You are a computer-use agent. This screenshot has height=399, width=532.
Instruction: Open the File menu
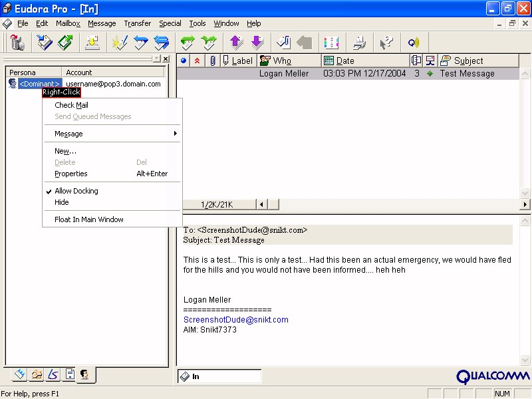coord(23,23)
